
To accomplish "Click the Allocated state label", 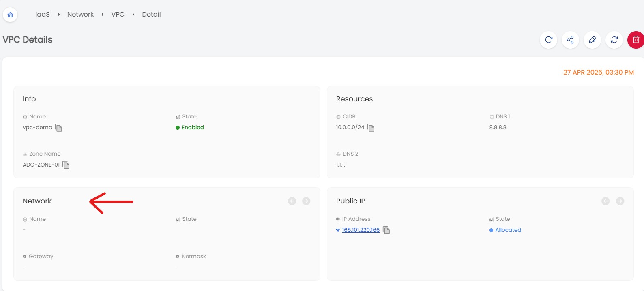I will tap(508, 230).
